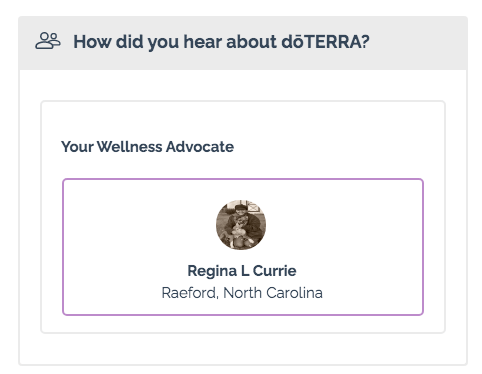The width and height of the screenshot is (482, 374).
Task: Click the word dōTERRA in the heading
Action: coord(325,42)
